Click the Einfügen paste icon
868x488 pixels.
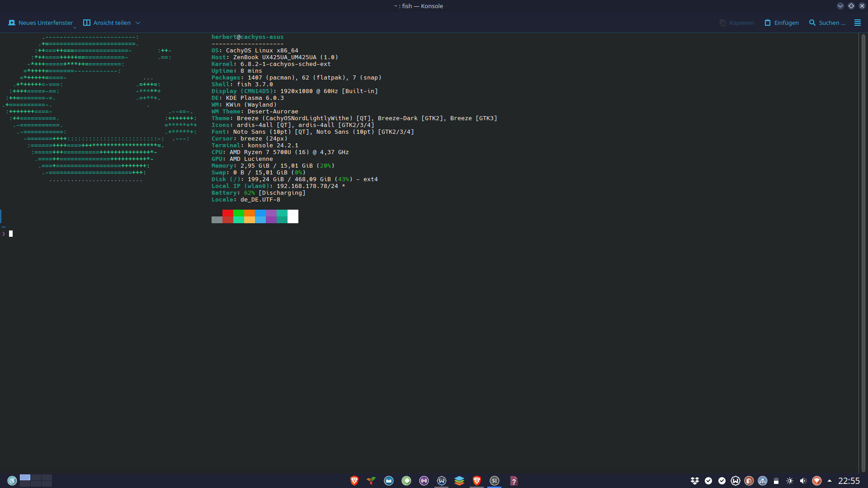[767, 23]
